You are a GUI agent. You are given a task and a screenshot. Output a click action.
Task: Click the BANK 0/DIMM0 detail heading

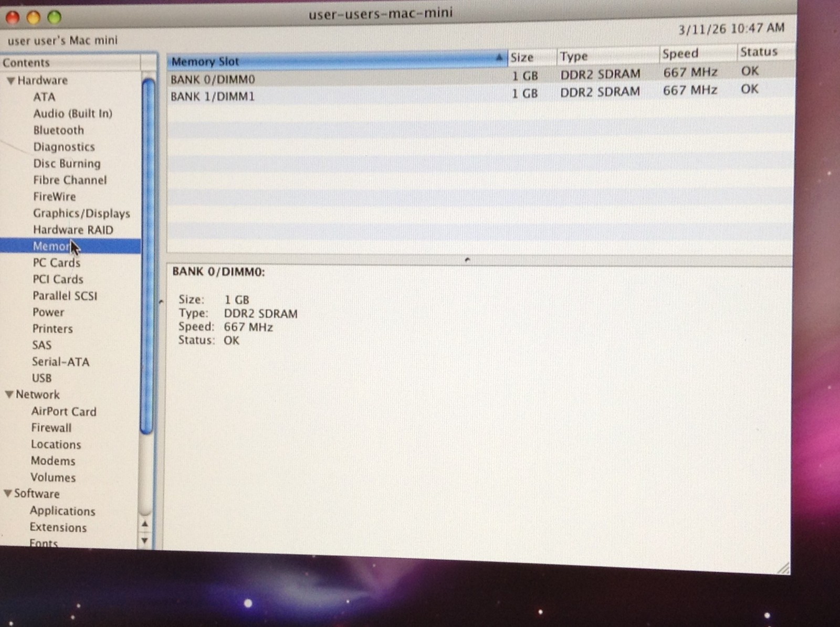tap(218, 272)
